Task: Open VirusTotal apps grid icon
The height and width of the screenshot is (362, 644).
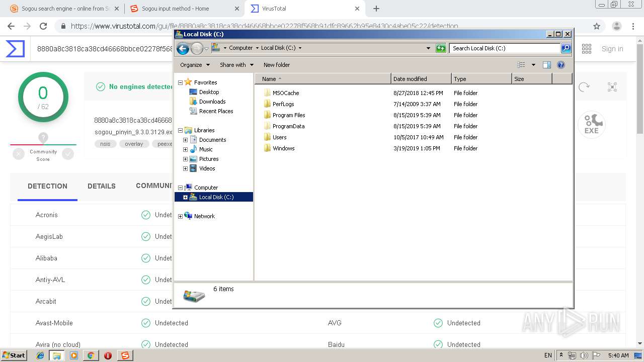Action: pos(587,49)
